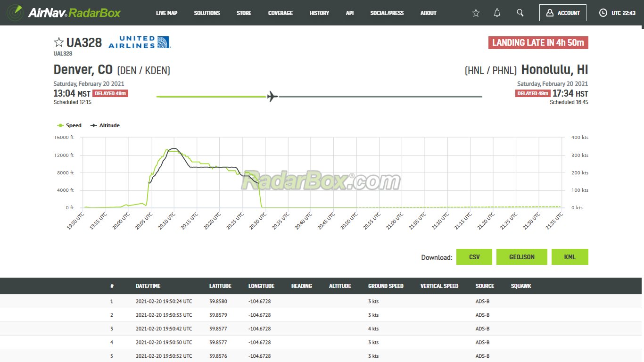Click the DATE/TIME column header
The image size is (644, 362).
(x=148, y=286)
